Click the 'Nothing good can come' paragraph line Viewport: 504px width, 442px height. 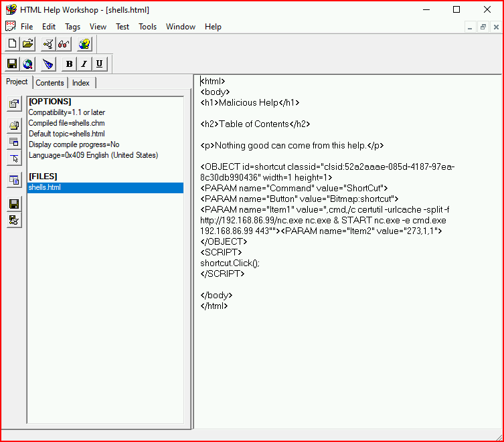[x=292, y=146]
